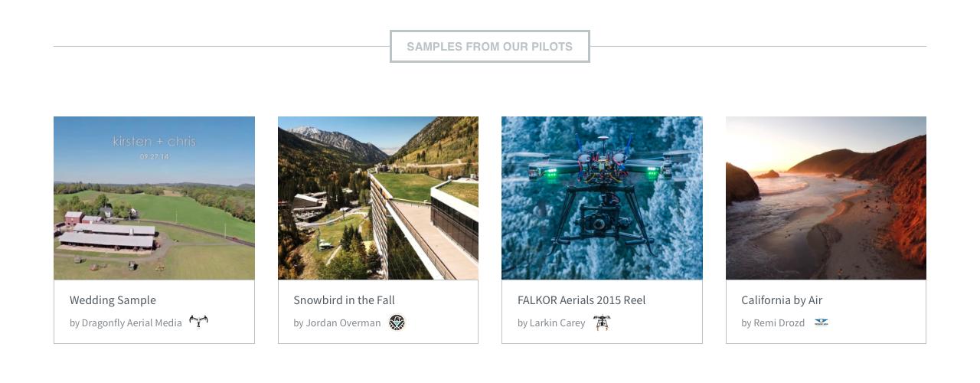Click Larkin Carey's drone avatar icon
Screen dimensions: 980x383
[x=602, y=322]
